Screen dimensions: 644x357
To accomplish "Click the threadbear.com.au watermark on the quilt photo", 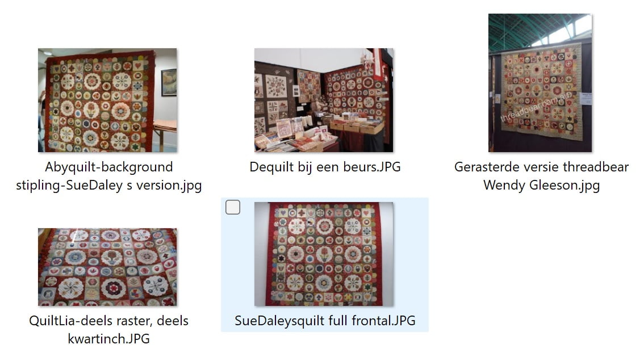I will [x=535, y=107].
